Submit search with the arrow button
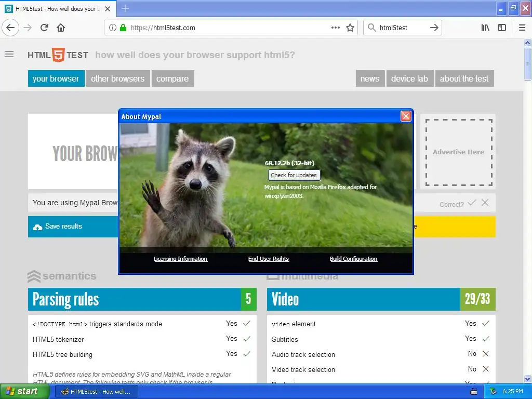This screenshot has width=532, height=399. click(x=434, y=28)
